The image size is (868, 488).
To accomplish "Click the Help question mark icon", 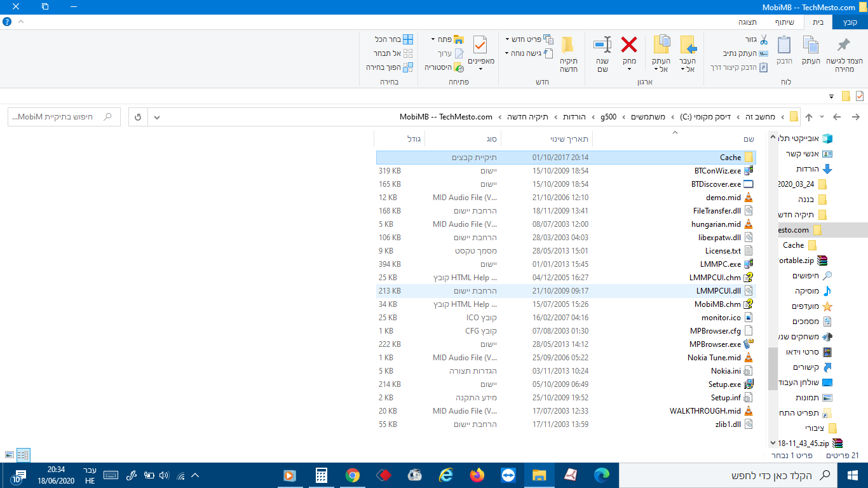I will 7,22.
